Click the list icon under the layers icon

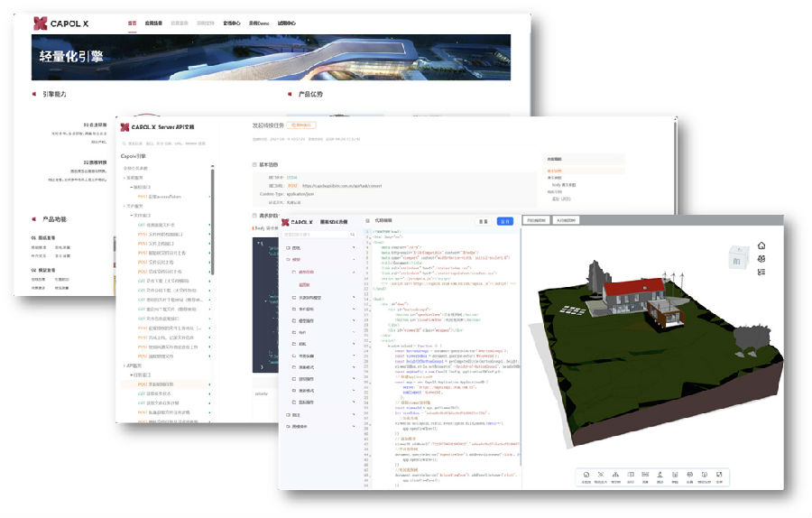click(761, 272)
